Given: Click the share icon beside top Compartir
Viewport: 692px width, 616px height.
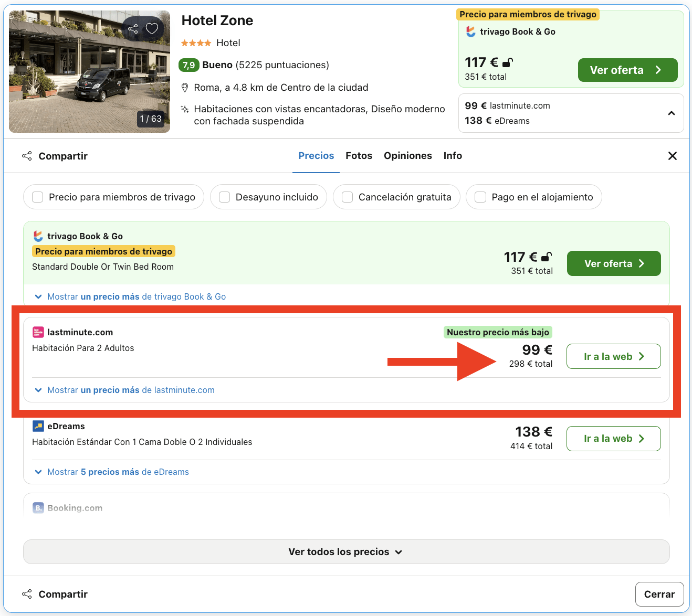Looking at the screenshot, I should (27, 156).
